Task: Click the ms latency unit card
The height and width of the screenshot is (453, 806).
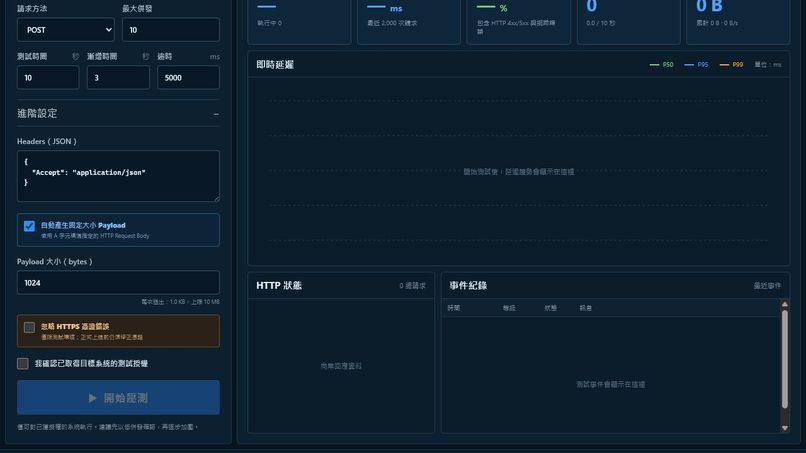Action: pyautogui.click(x=409, y=21)
